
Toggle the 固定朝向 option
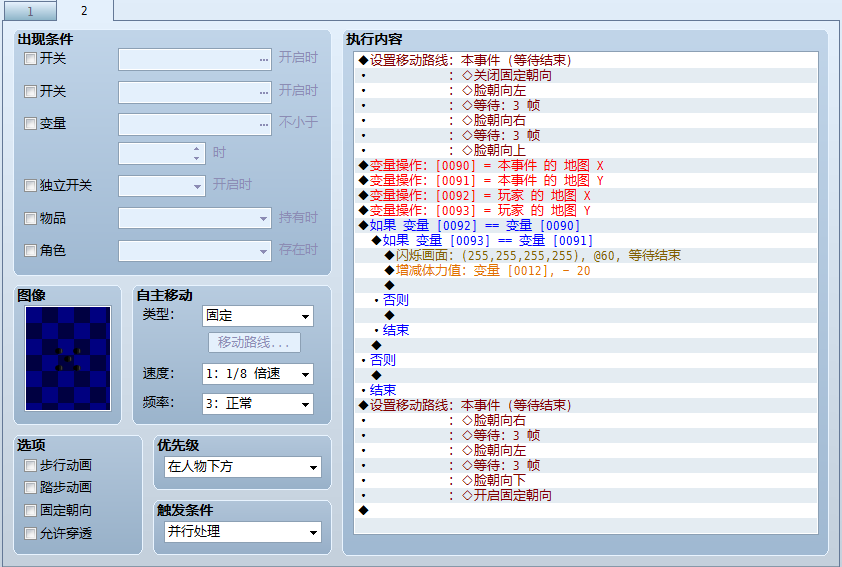coord(30,511)
